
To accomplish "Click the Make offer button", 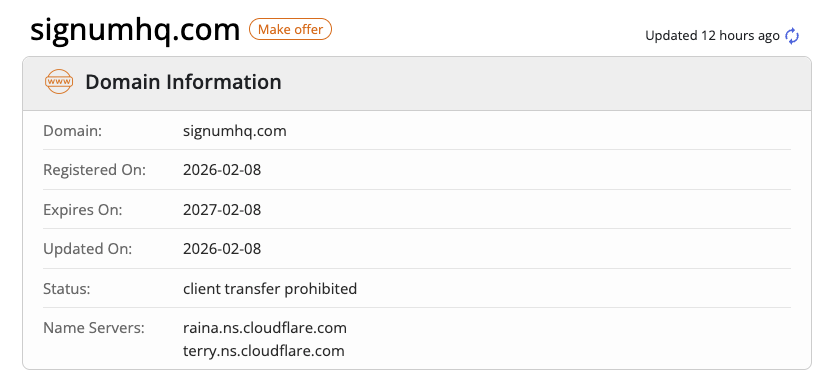I will [290, 30].
